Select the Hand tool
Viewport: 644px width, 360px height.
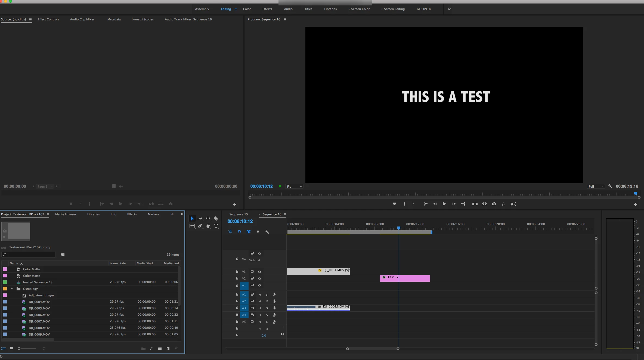[x=208, y=226]
